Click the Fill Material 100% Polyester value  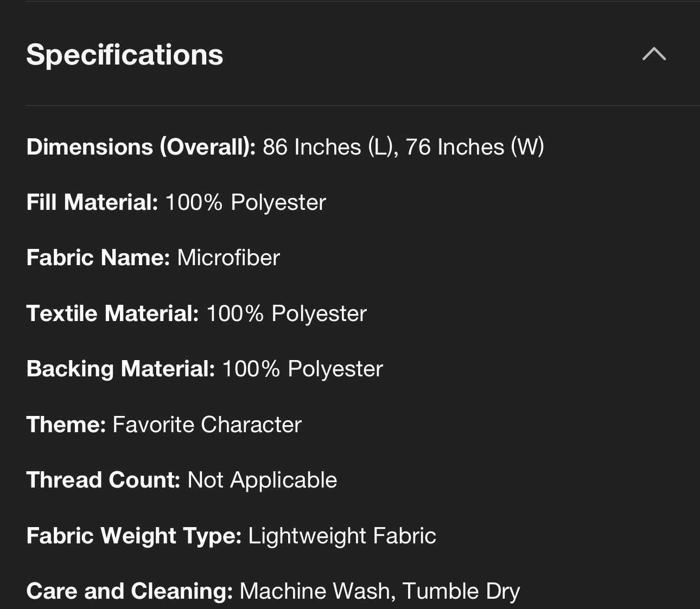coord(245,202)
